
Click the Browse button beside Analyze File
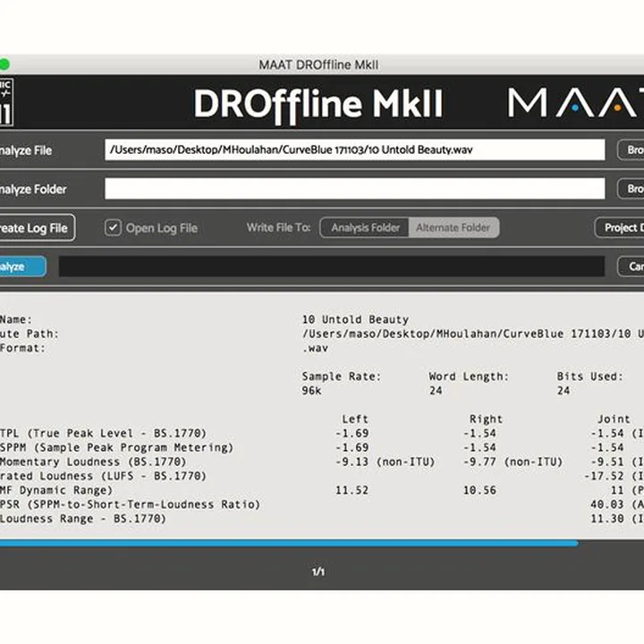coord(631,150)
